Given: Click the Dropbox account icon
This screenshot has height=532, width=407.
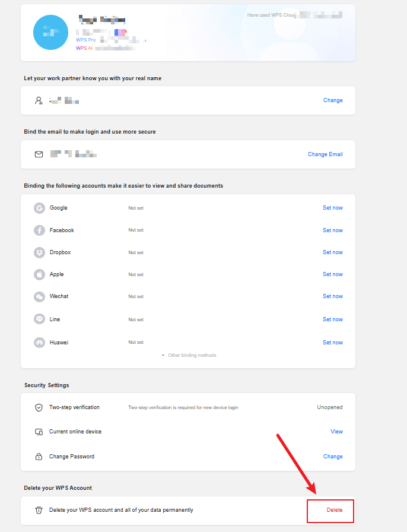Looking at the screenshot, I should click(x=39, y=252).
